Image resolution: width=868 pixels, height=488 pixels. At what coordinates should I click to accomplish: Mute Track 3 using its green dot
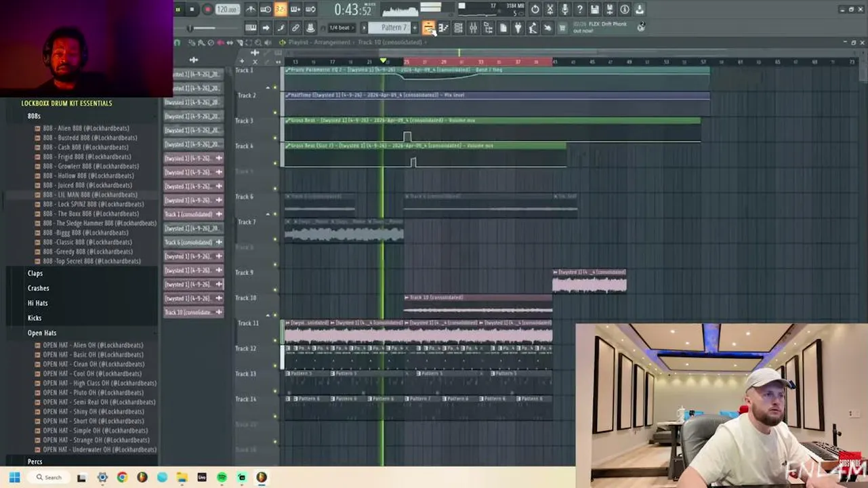(x=275, y=138)
